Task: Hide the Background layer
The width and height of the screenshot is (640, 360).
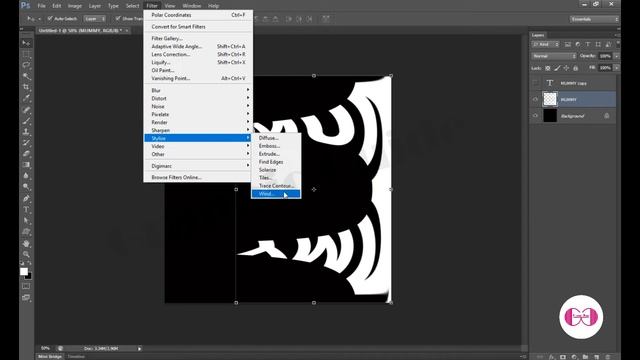Action: 536,116
